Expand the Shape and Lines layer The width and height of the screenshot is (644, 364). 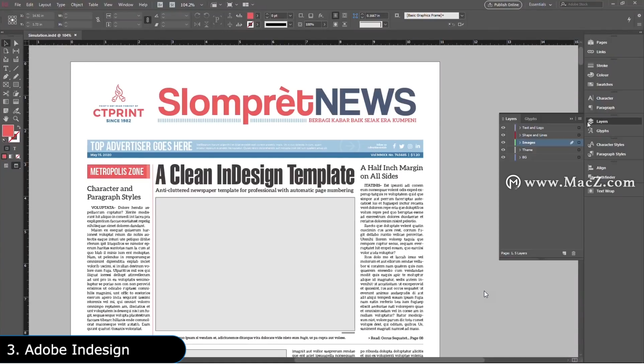click(x=520, y=135)
